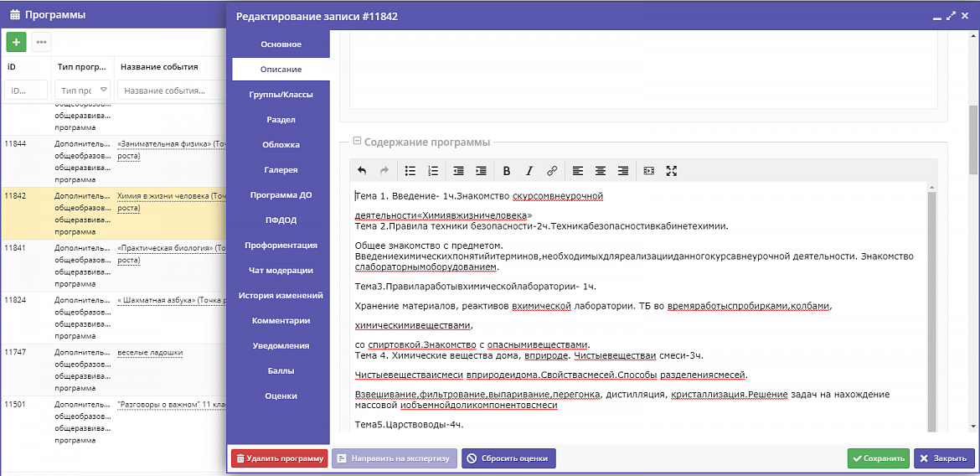Switch to the Программа ДО tab
This screenshot has width=980, height=476.
pyautogui.click(x=281, y=194)
